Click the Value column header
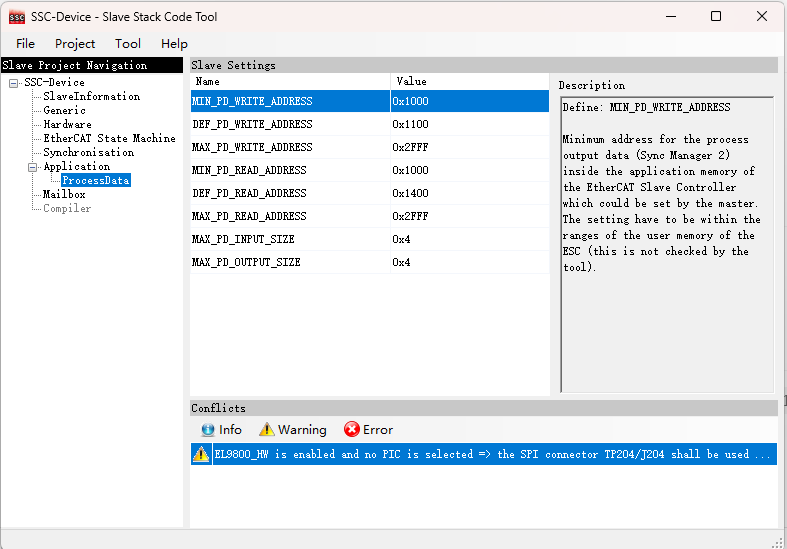 [470, 81]
